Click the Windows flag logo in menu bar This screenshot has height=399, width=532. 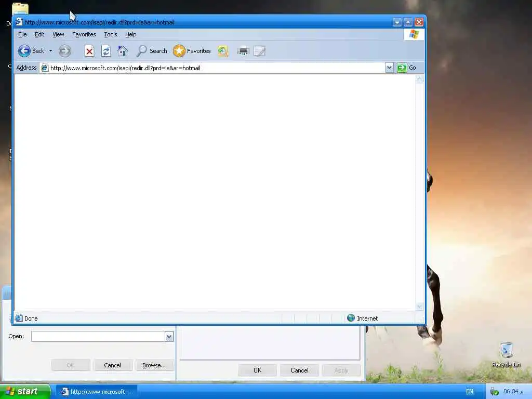coord(414,34)
